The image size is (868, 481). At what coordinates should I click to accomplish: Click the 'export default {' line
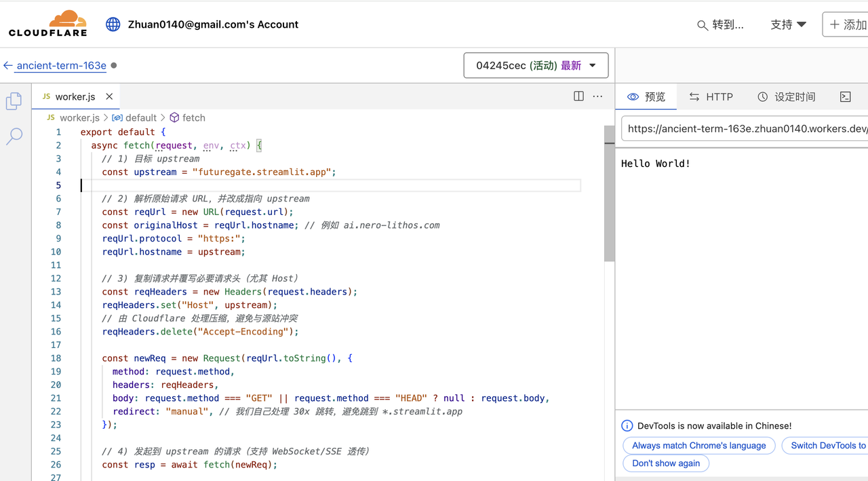pyautogui.click(x=123, y=132)
